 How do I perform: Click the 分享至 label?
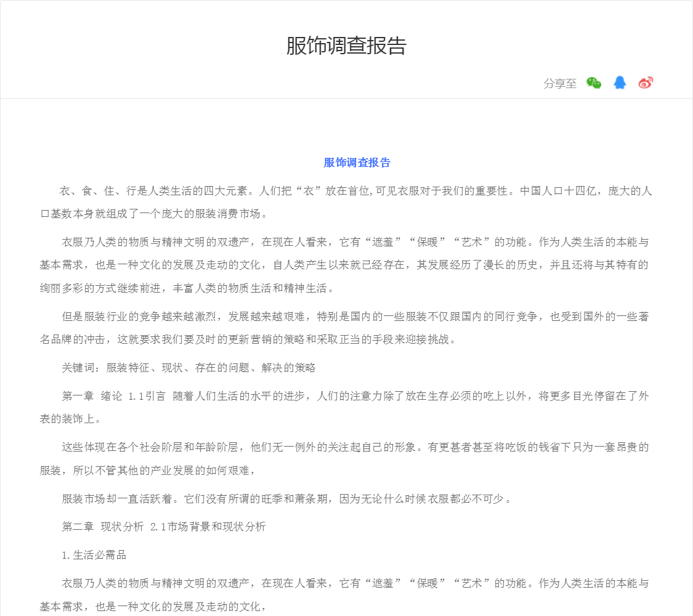point(560,84)
